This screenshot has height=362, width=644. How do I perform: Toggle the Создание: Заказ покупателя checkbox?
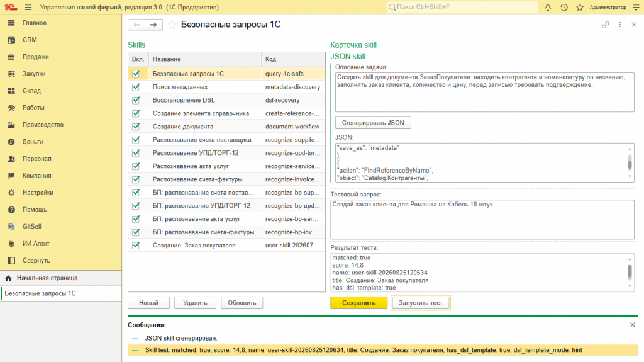coord(136,245)
